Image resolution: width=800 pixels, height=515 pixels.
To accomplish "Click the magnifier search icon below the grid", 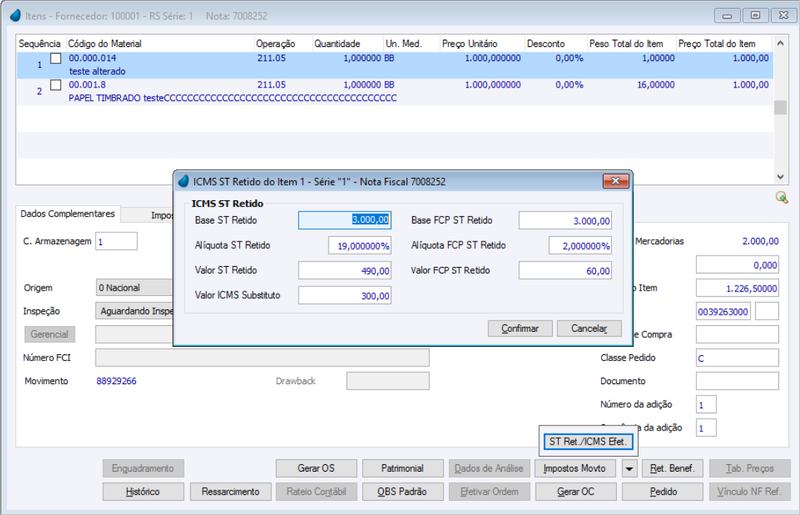I will click(781, 197).
